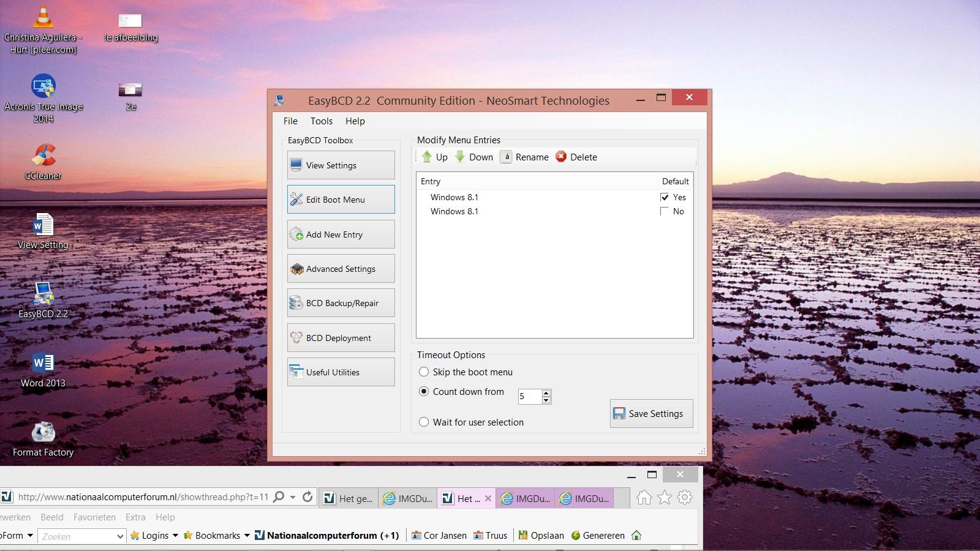The image size is (980, 551).
Task: Select the Format Factory desktop icon
Action: (43, 439)
